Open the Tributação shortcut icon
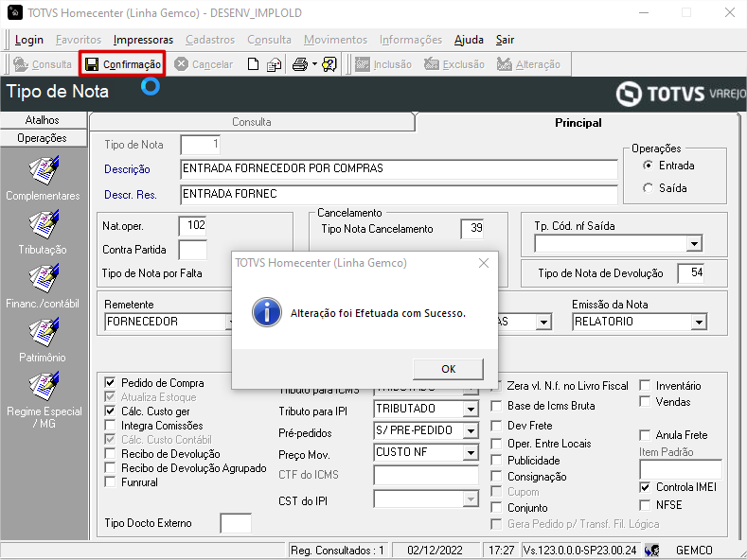 tap(44, 224)
